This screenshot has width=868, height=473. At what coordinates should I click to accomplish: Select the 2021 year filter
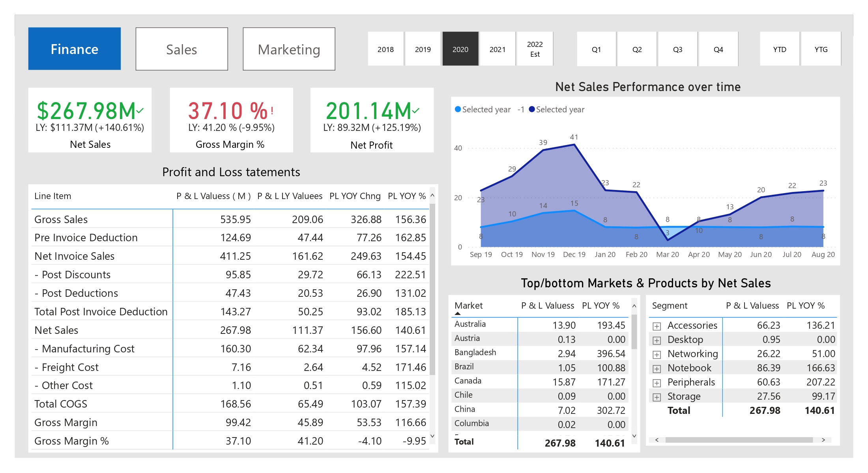click(x=498, y=48)
